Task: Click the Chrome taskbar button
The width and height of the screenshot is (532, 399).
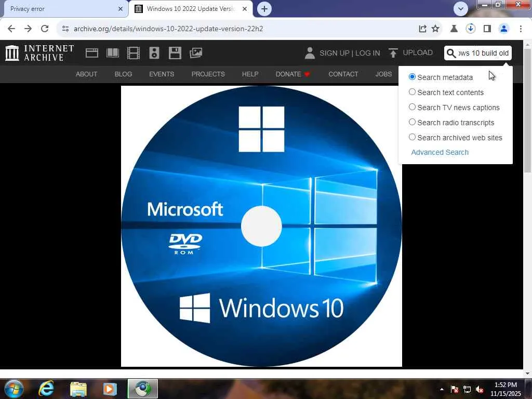Action: [x=142, y=389]
